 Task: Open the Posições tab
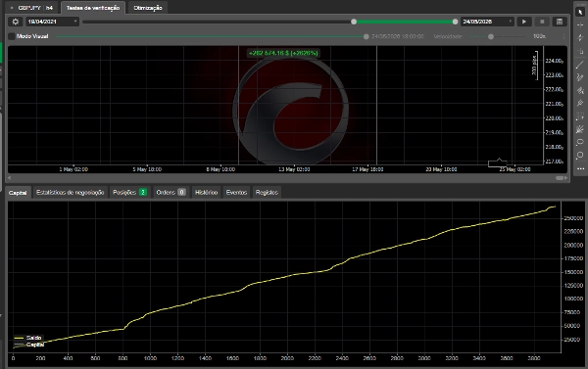[129, 192]
